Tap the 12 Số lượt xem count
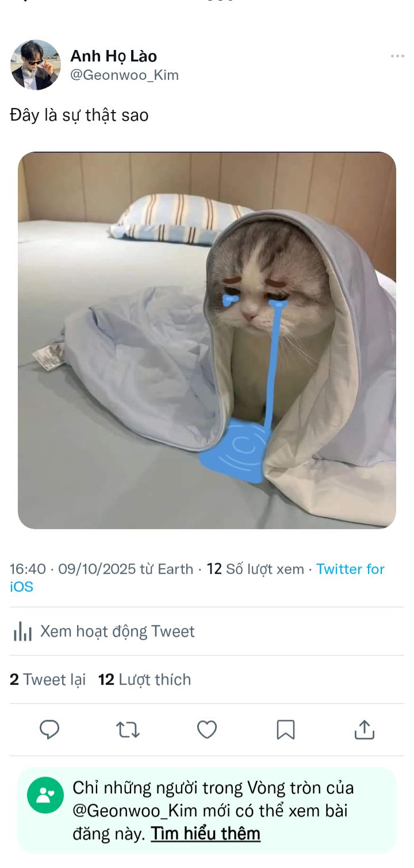The width and height of the screenshot is (414, 868). pyautogui.click(x=255, y=569)
